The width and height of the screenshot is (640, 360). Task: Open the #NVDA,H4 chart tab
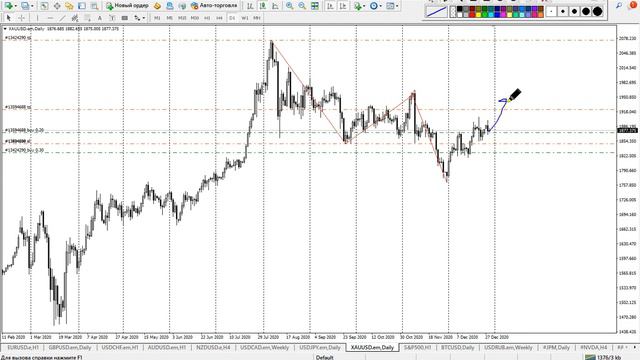(x=593, y=347)
